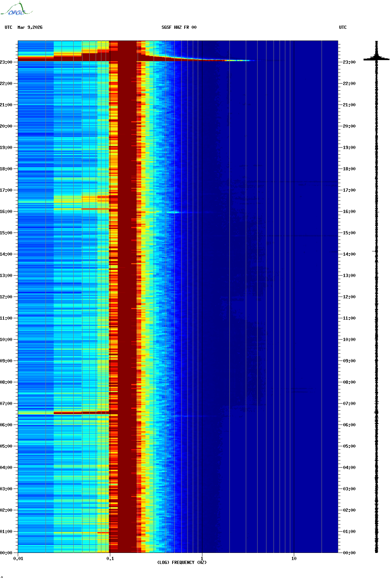392x581 pixels.
Task: Click the left axis 15:00 time label
Action: coord(6,233)
